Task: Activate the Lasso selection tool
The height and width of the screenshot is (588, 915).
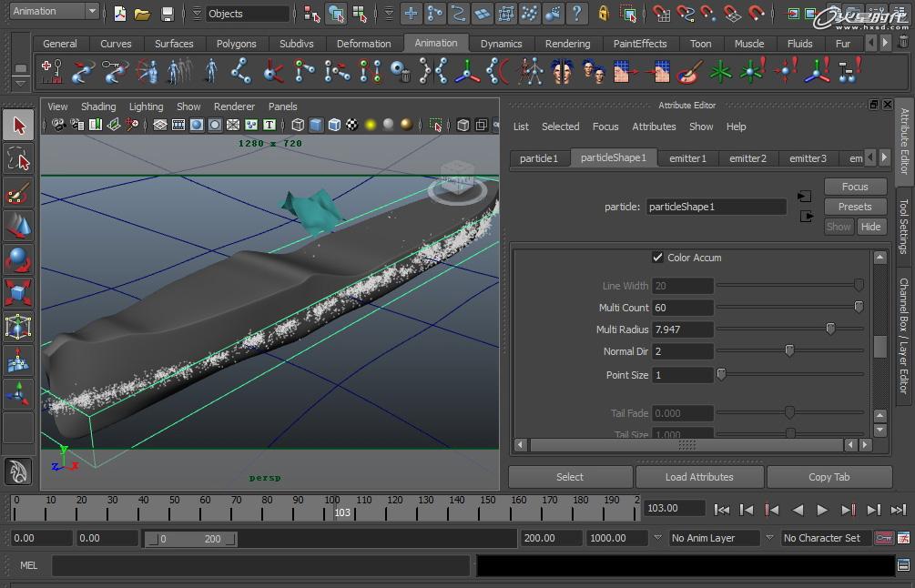Action: point(17,158)
